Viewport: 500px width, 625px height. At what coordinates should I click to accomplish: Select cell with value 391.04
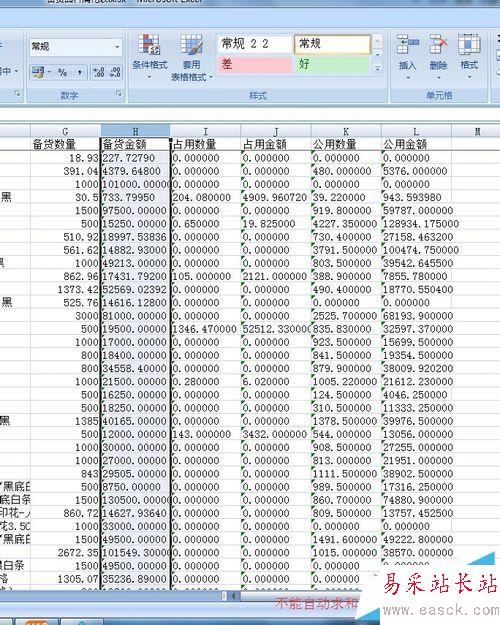click(65, 171)
